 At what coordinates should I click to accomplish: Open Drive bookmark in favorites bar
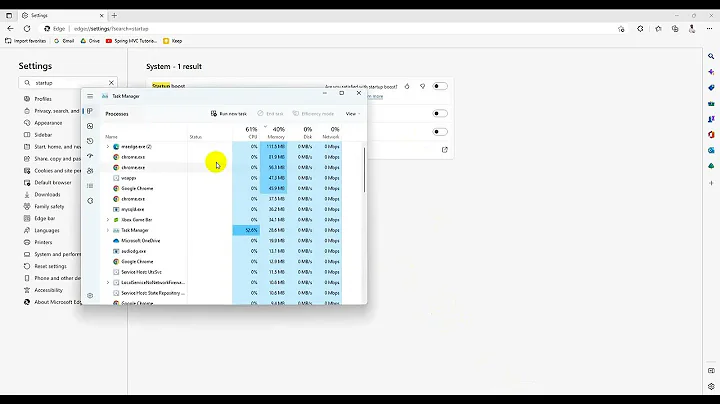tap(90, 41)
